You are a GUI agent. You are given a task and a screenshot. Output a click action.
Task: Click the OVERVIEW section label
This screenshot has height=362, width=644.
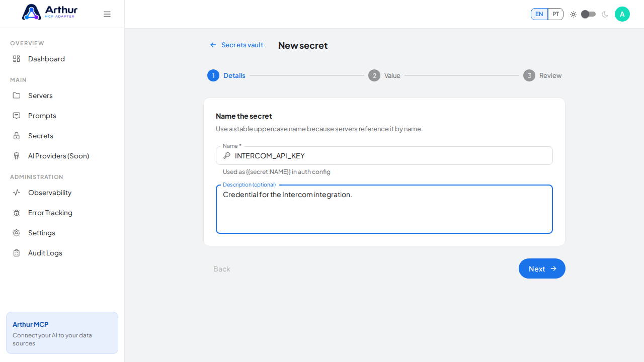tap(27, 43)
